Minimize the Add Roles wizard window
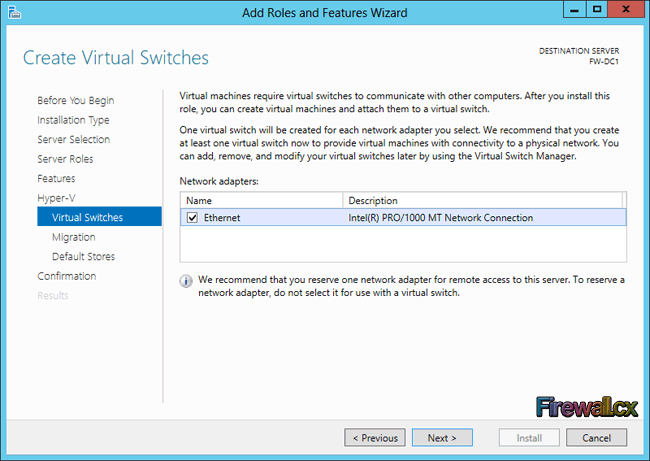650x461 pixels. point(570,10)
